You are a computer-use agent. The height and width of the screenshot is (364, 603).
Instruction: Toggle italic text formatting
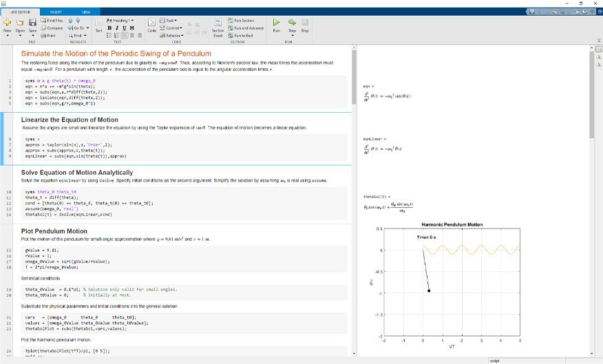[116, 28]
